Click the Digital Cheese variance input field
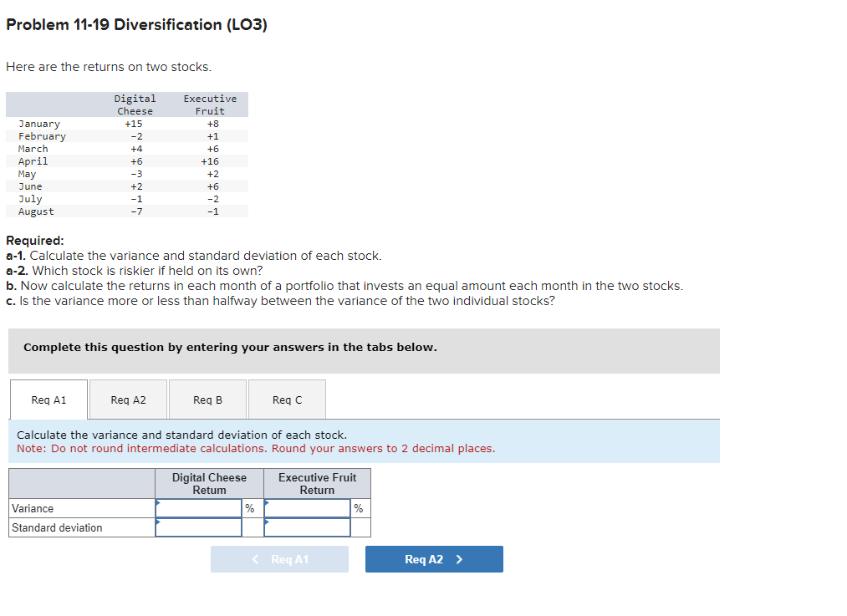 tap(199, 507)
